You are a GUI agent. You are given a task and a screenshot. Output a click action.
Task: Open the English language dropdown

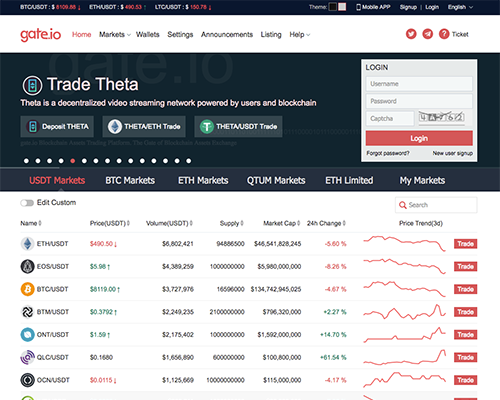pyautogui.click(x=460, y=7)
